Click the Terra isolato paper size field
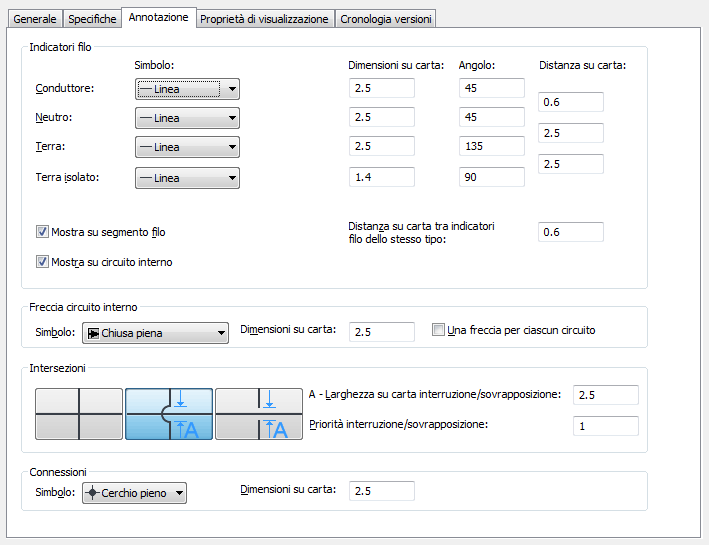The height and width of the screenshot is (545, 709). click(x=381, y=177)
